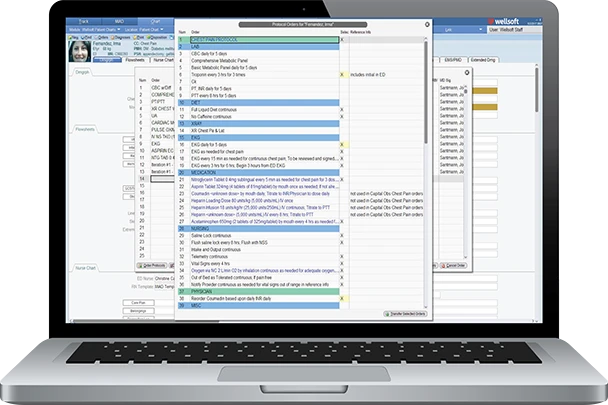Viewport: 608px width, 405px height.
Task: Switch to the MAO top tab
Action: (119, 22)
